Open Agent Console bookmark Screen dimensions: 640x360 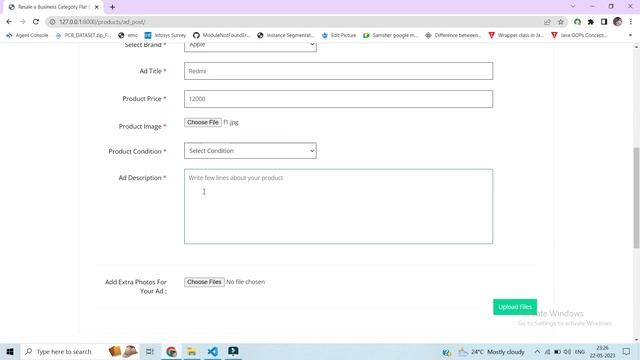pyautogui.click(x=27, y=36)
